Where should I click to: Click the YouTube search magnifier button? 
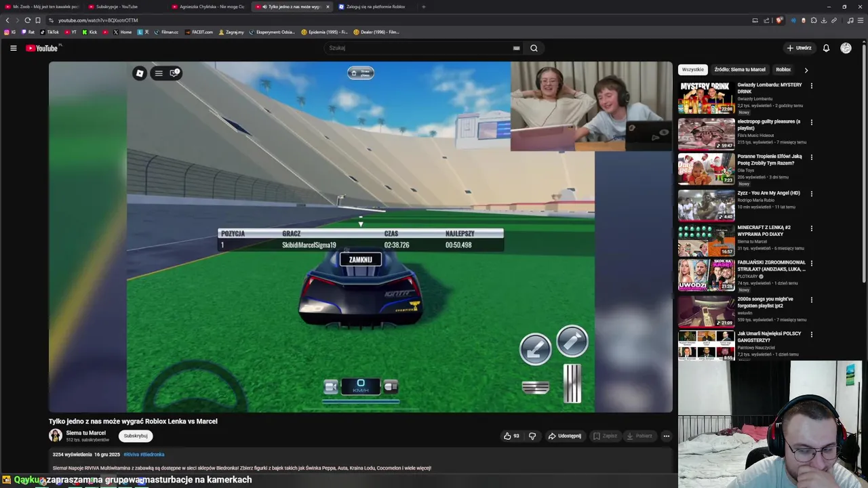(534, 48)
